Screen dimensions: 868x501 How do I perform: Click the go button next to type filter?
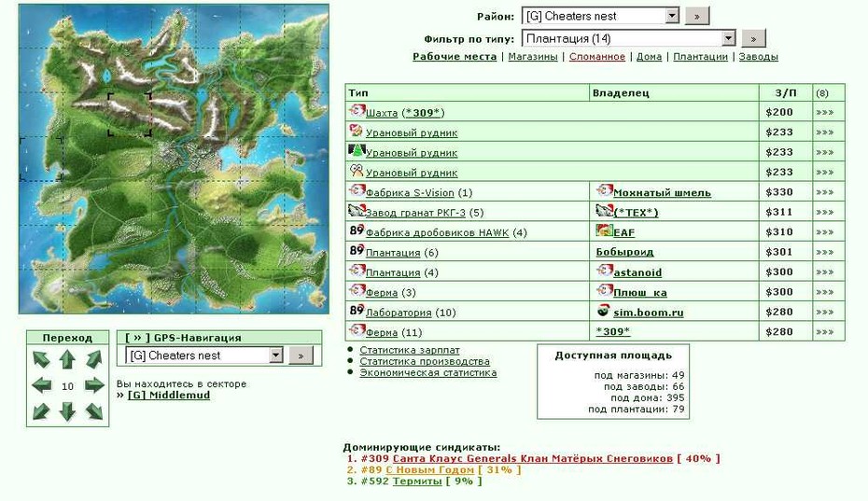753,39
